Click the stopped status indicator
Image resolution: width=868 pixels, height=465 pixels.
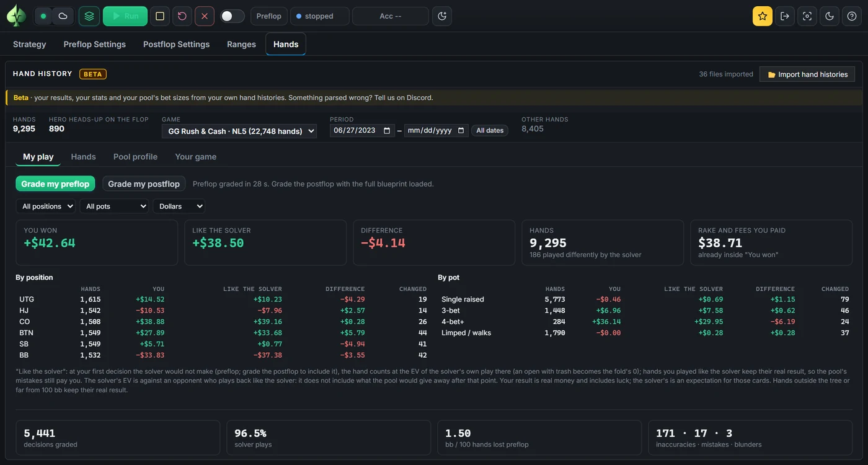[320, 16]
